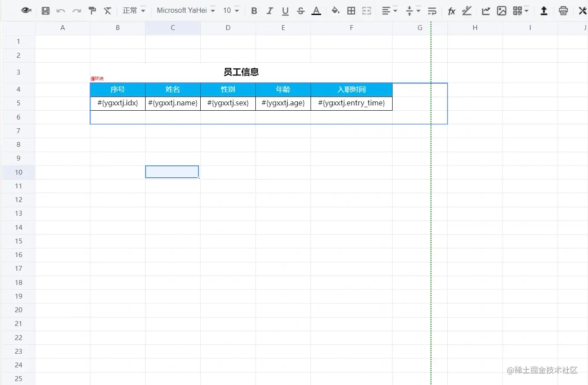
Task: Select column H header
Action: pyautogui.click(x=475, y=28)
